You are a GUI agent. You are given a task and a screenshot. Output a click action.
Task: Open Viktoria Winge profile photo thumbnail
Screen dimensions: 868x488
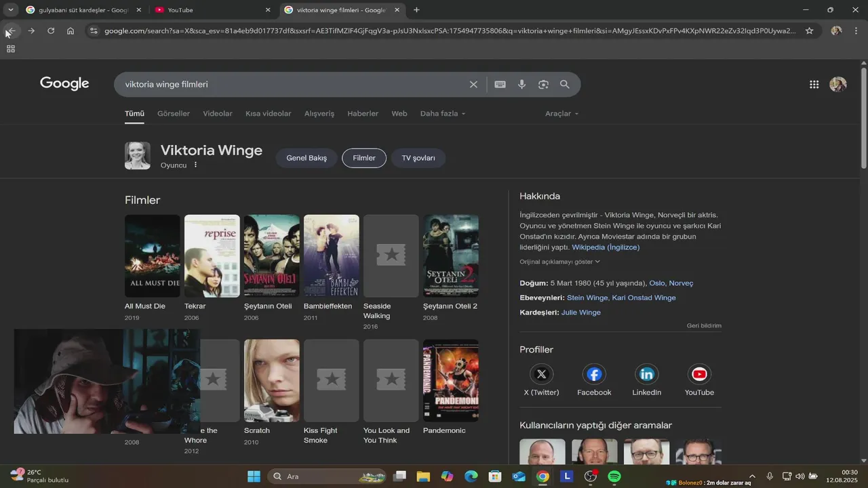(x=138, y=156)
